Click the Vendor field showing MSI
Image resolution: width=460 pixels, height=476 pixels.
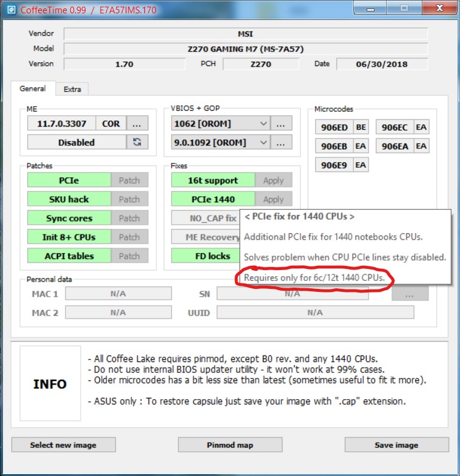click(245, 34)
